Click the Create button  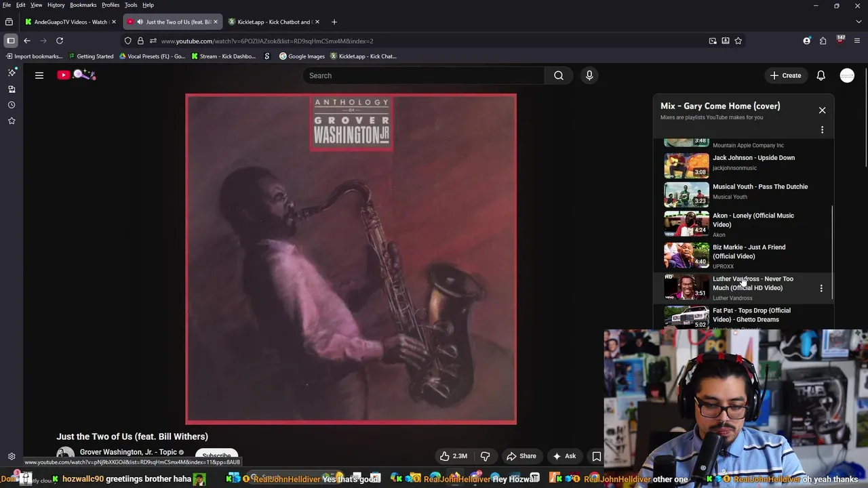785,75
